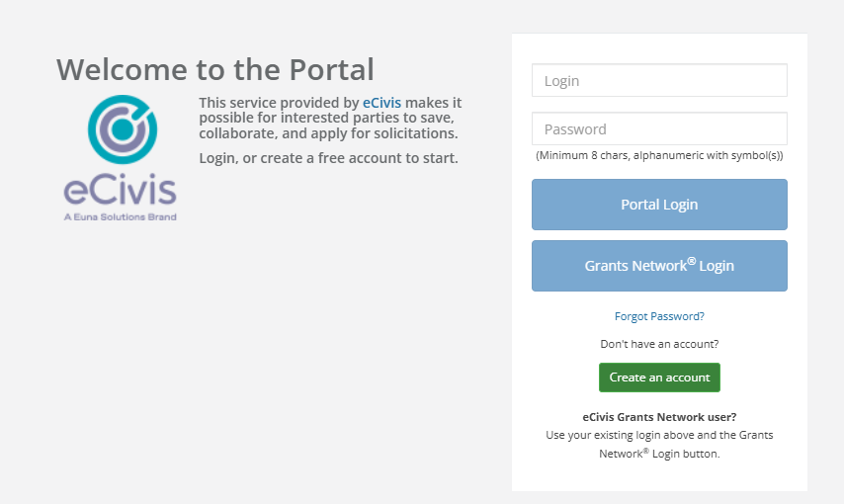The height and width of the screenshot is (504, 844).
Task: Click the green Create an account button
Action: 659,378
